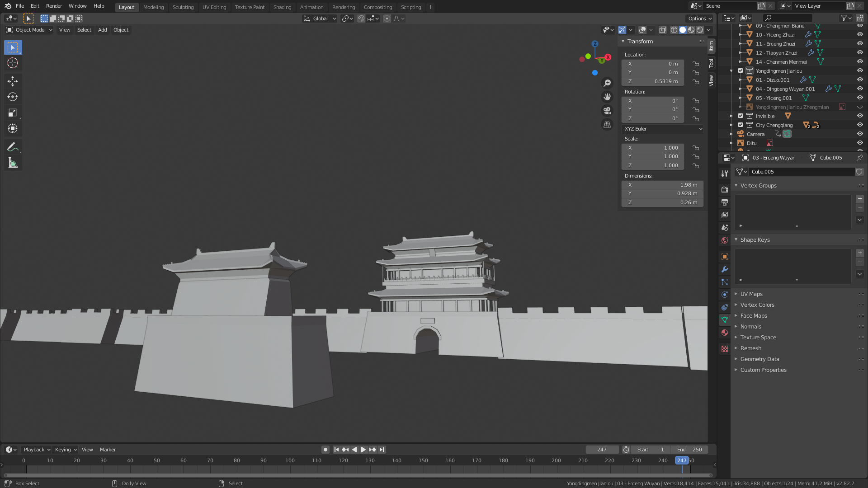The height and width of the screenshot is (488, 868).
Task: Switch viewport to rendered shading icon
Action: coord(700,30)
